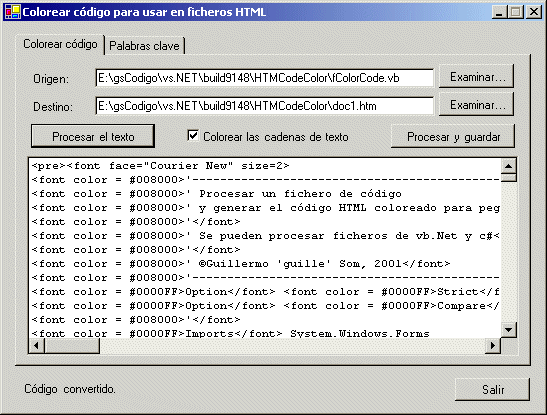Viewport: 547px width, 415px height.
Task: Click the Procesar el texto button
Action: tap(93, 136)
